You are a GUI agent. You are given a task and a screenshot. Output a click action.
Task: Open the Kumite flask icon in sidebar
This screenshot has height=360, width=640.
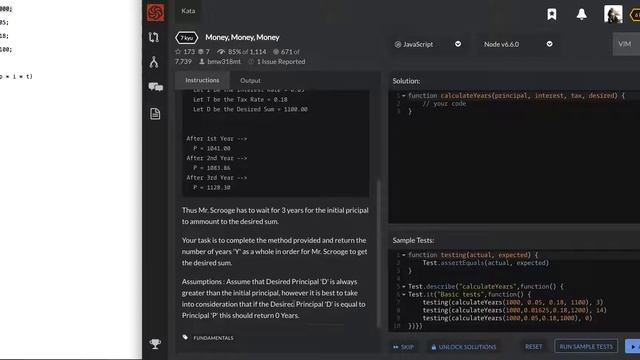tap(154, 62)
